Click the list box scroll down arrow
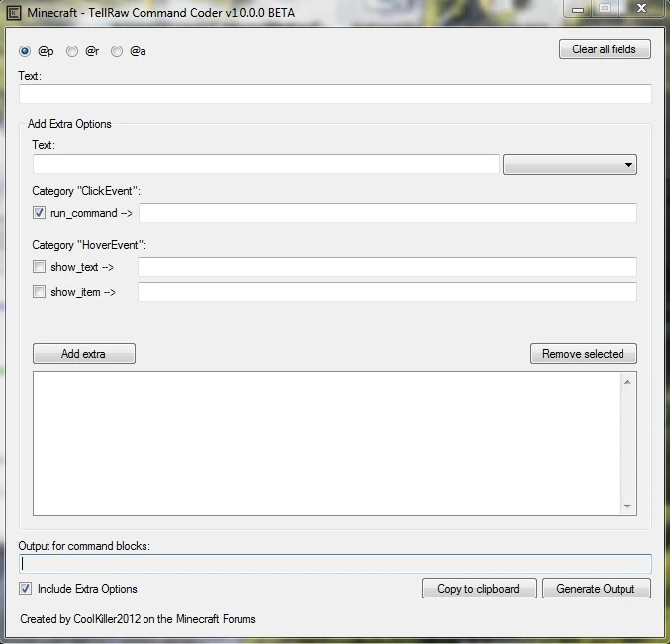This screenshot has width=670, height=644. pyautogui.click(x=627, y=506)
